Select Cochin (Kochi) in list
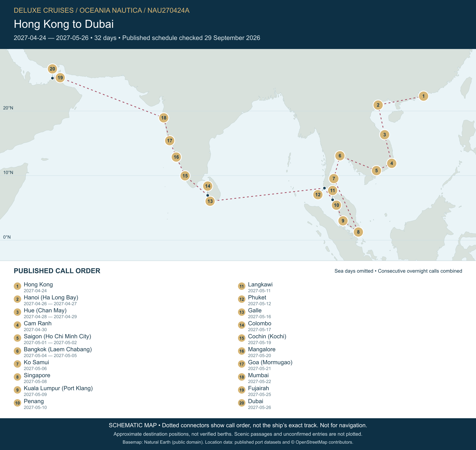476x450 pixels. coord(262,339)
